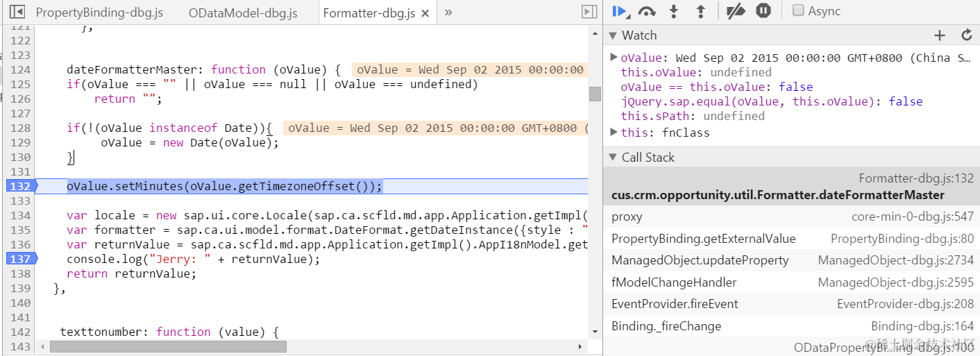Click 'this.oValue: undefined' watch entry
Image resolution: width=980 pixels, height=356 pixels.
click(696, 72)
